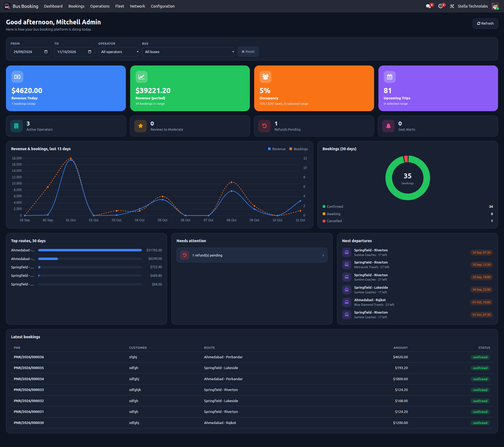
Task: Toggle Awaiting segment in donut legend
Action: [x=331, y=214]
